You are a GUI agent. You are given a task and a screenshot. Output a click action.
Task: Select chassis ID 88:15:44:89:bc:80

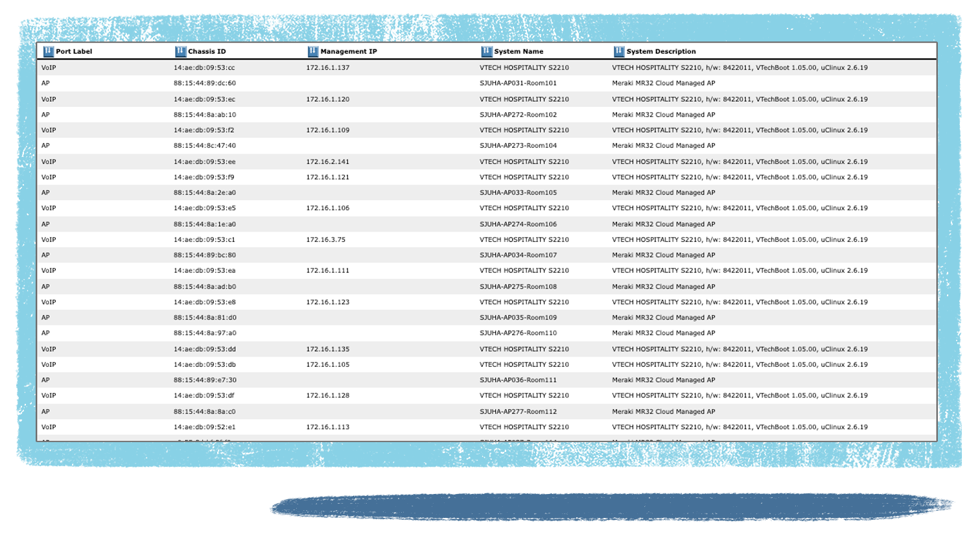[x=204, y=255]
